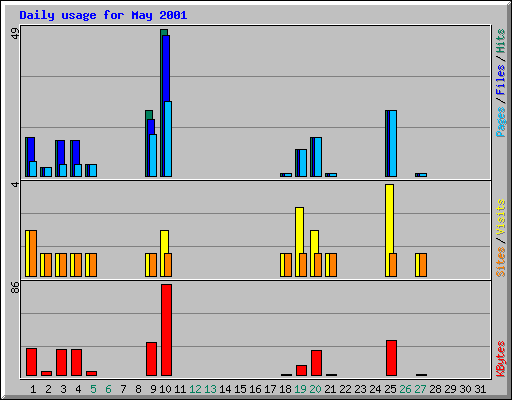
Task: Select green day label 26
Action: [405, 389]
